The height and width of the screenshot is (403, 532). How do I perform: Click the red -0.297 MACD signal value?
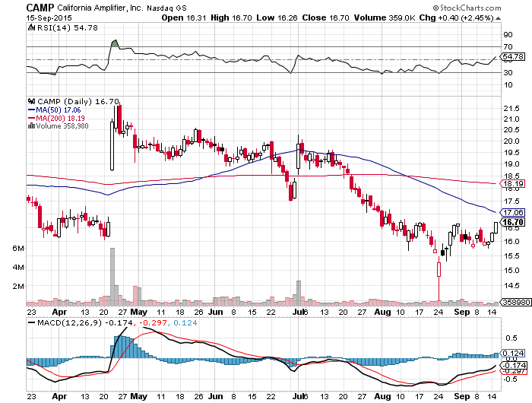pyautogui.click(x=154, y=323)
